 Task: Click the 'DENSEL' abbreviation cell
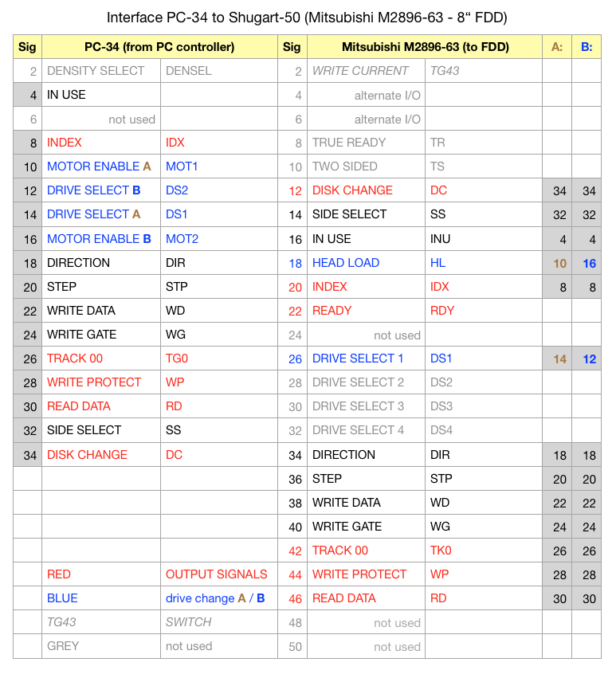tap(219, 70)
